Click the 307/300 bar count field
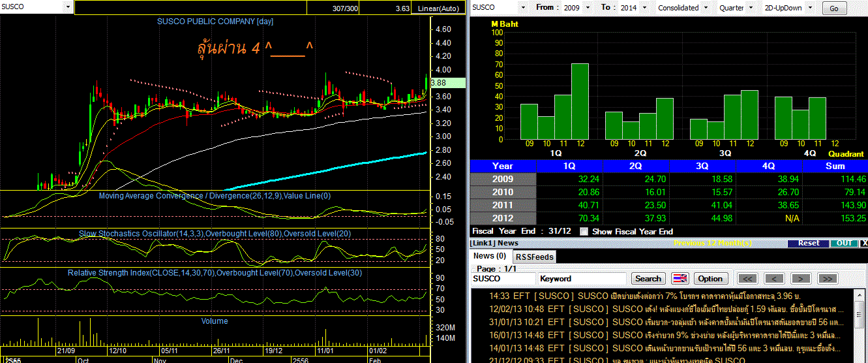868x363 pixels. click(x=333, y=8)
